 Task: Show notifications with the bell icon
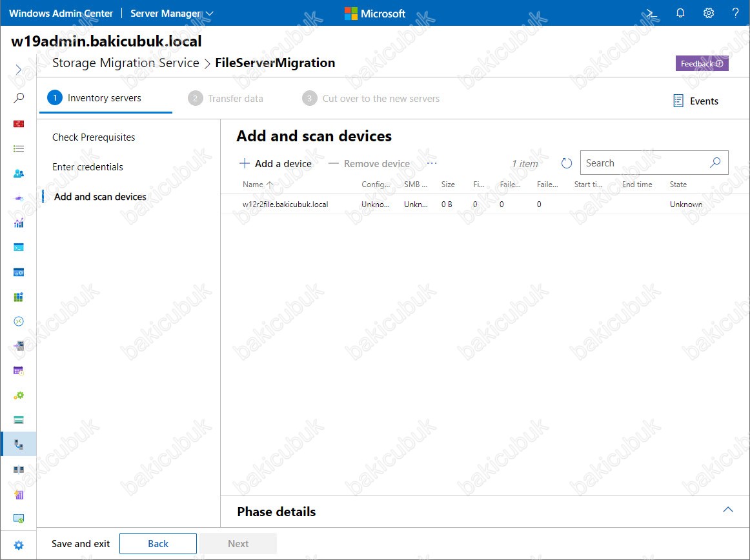(x=680, y=13)
